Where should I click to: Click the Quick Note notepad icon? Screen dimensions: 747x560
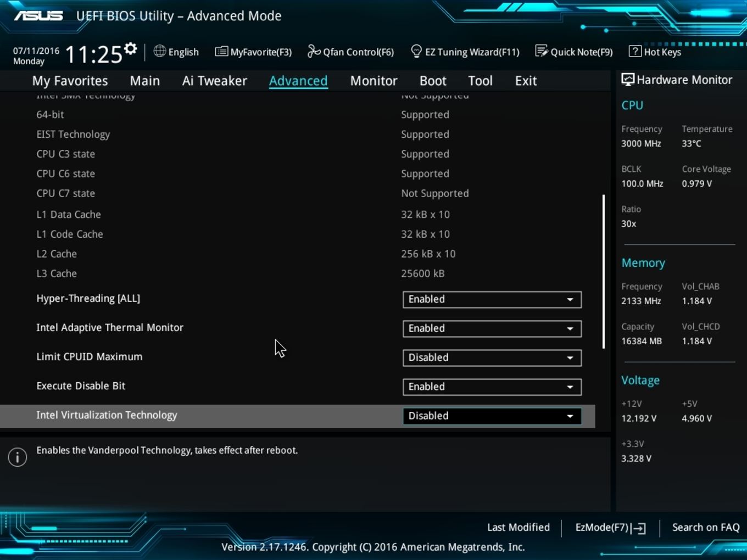coord(542,51)
